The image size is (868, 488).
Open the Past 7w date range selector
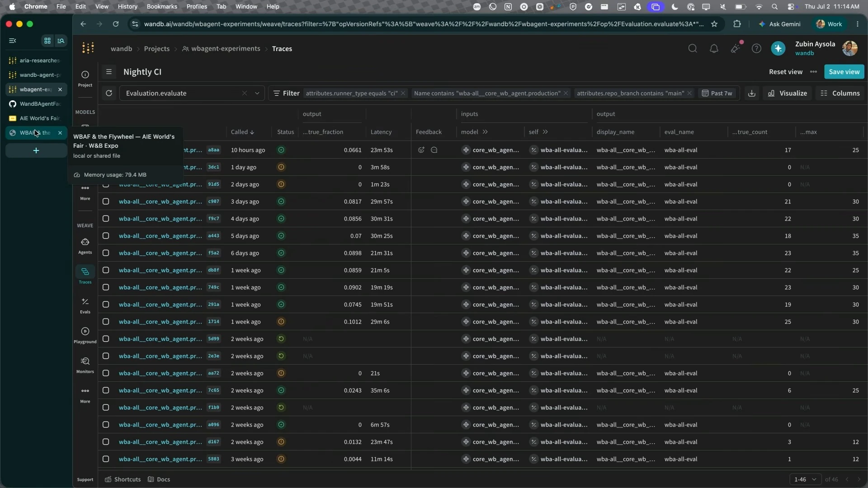click(x=717, y=93)
